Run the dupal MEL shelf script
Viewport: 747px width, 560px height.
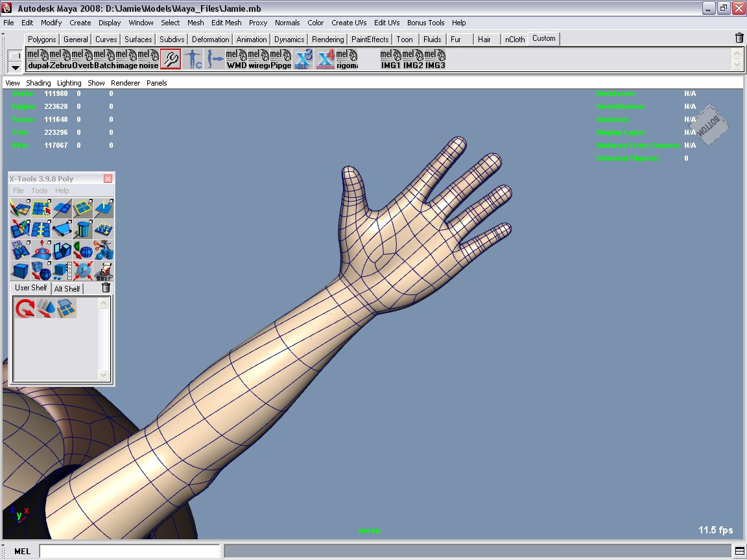click(x=38, y=59)
